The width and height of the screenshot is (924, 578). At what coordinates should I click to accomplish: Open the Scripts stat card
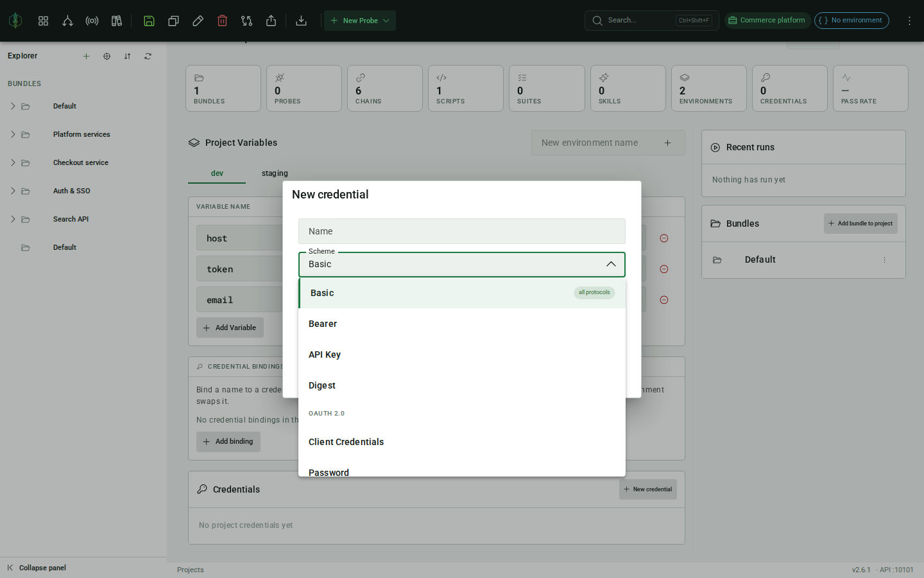point(466,88)
